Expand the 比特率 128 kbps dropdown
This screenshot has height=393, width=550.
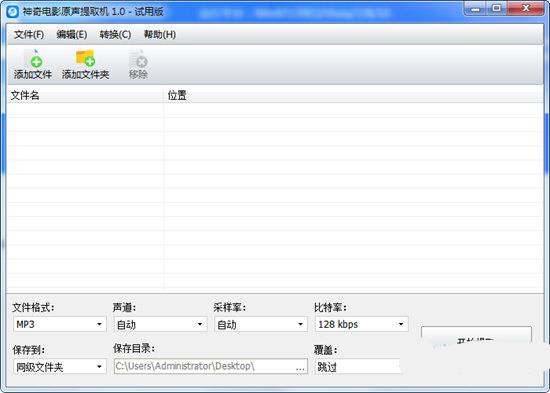(362, 324)
